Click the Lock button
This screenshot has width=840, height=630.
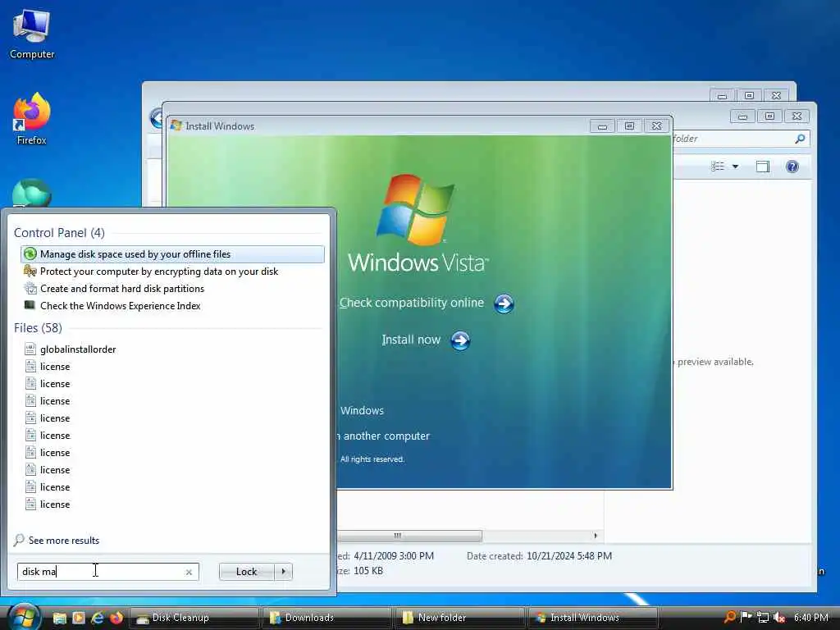(x=246, y=572)
